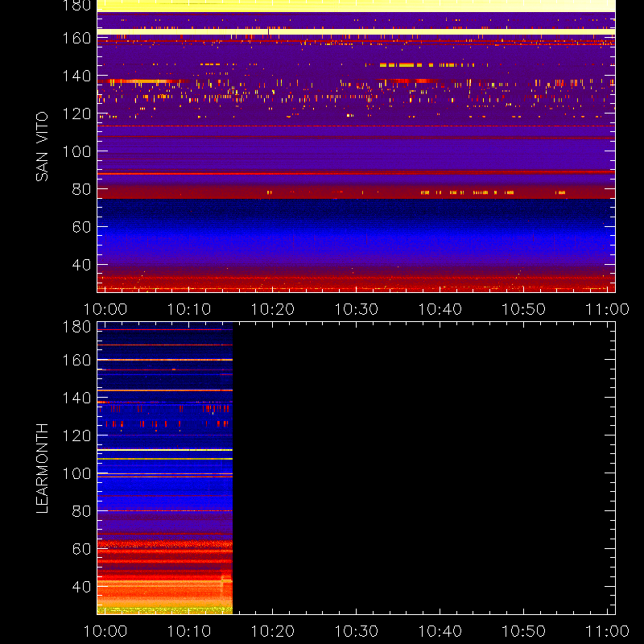Image resolution: width=644 pixels, height=644 pixels.
Task: Choose the 10:40 time label under Learmonth plot
Action: pyautogui.click(x=440, y=631)
